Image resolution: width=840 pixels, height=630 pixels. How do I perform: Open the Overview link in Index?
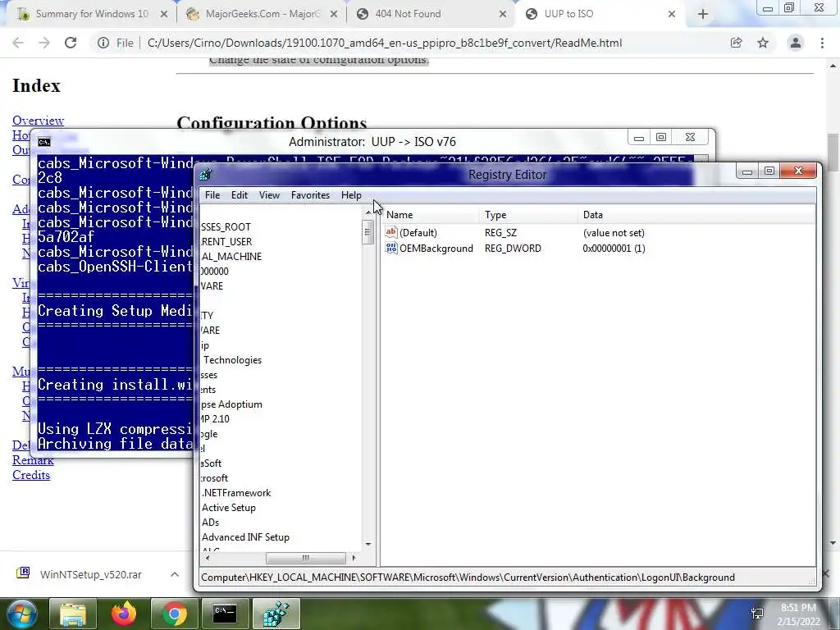(38, 121)
